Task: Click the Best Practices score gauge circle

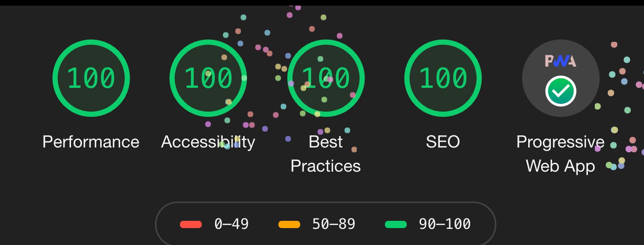Action: coord(326,78)
